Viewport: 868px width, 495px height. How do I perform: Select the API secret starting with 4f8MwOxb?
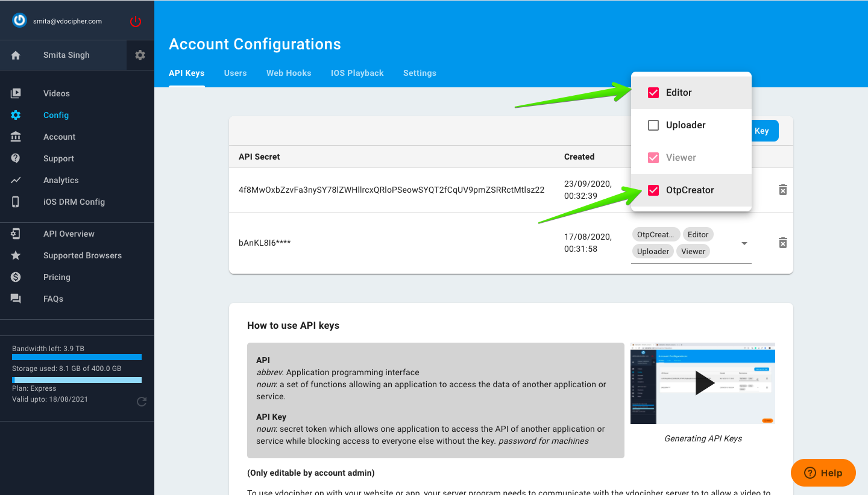click(x=391, y=190)
